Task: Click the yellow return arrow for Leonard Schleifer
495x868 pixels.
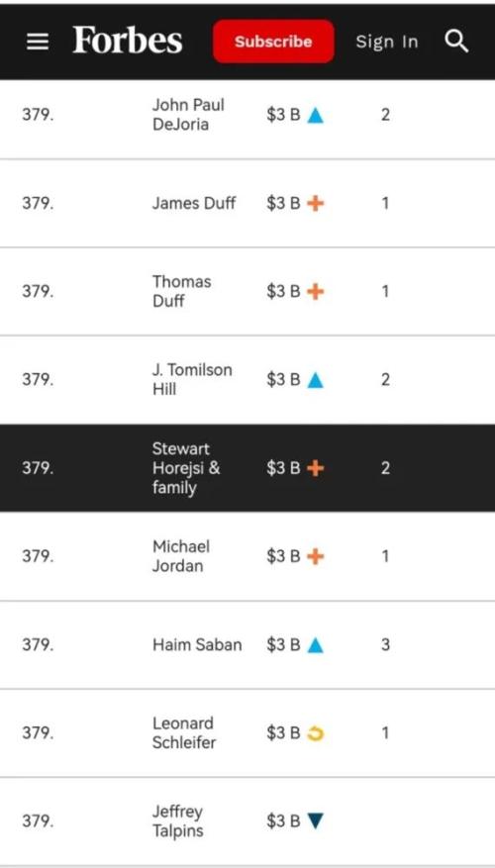Action: [x=315, y=733]
